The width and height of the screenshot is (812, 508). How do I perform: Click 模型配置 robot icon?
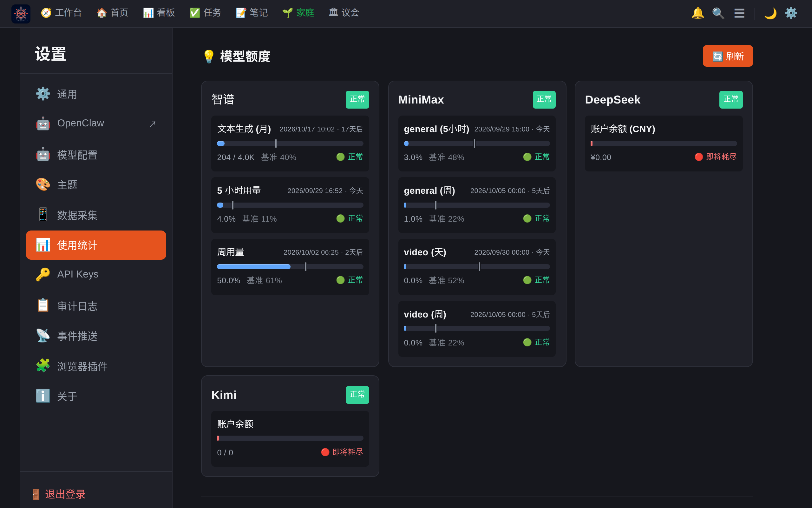(x=43, y=155)
